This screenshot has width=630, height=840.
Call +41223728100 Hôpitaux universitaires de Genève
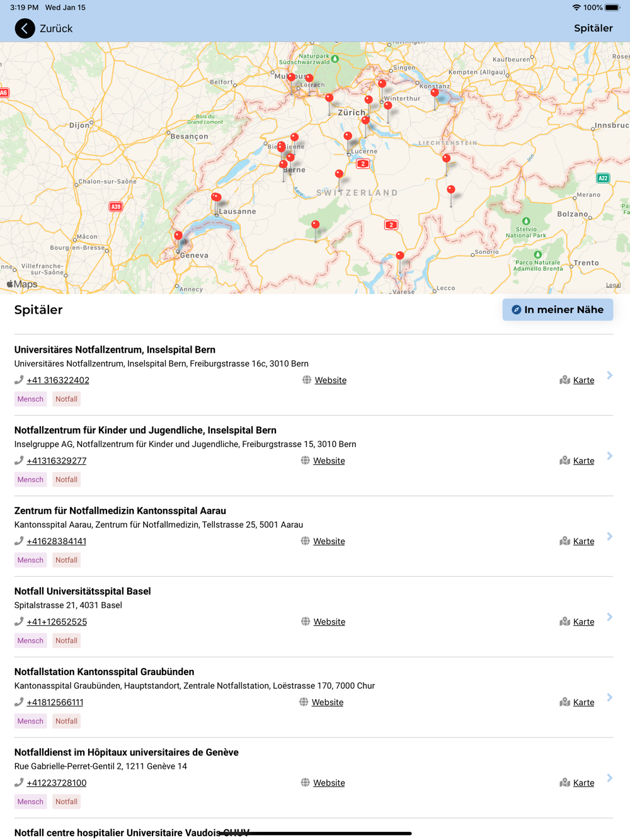point(57,783)
